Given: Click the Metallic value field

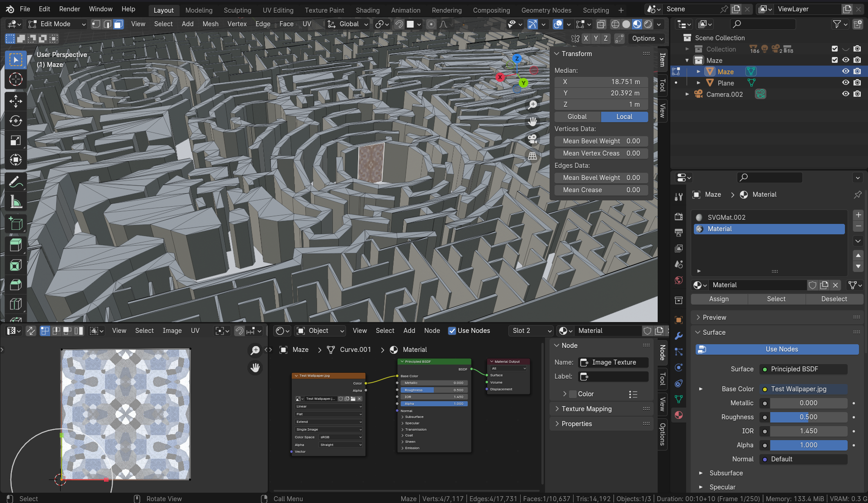Looking at the screenshot, I should point(808,403).
